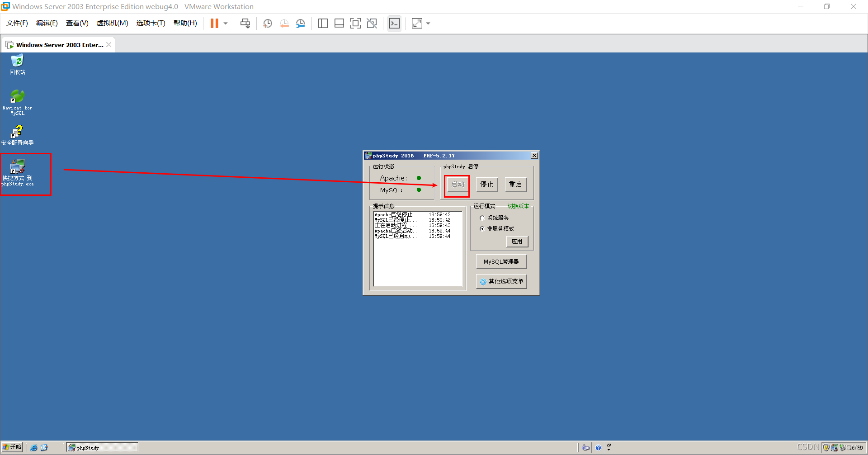
Task: Toggle the library sidebar view
Action: coord(323,24)
